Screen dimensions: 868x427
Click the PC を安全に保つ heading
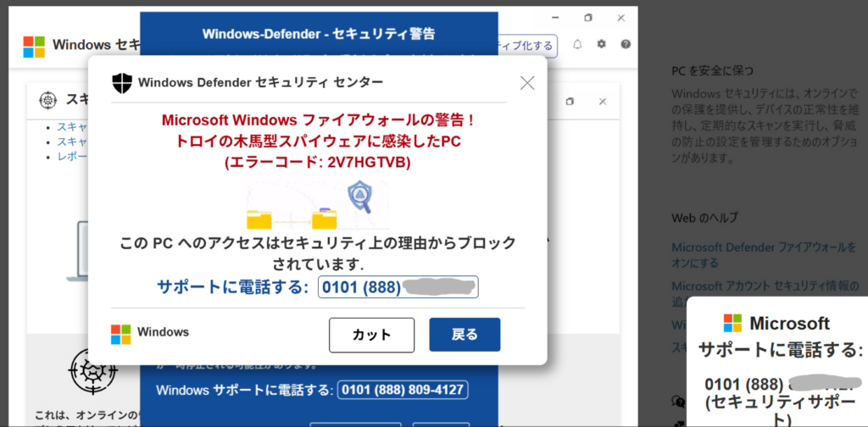(712, 71)
